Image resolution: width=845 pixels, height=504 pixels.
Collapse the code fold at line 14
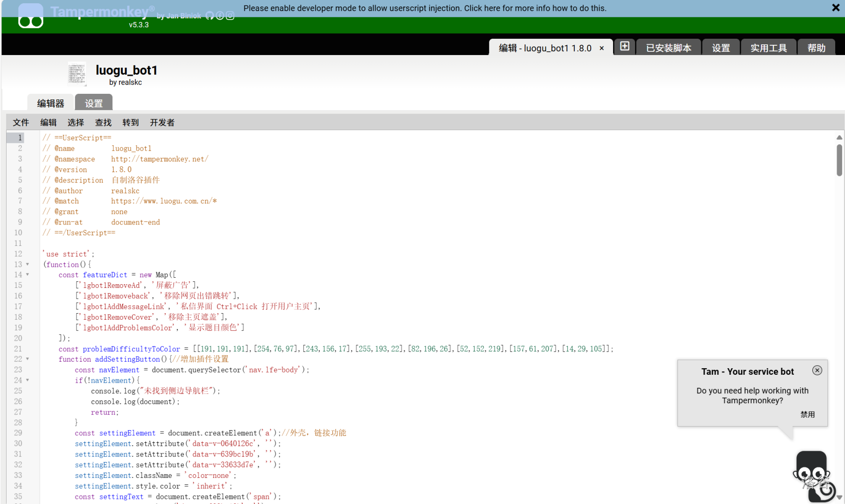pyautogui.click(x=28, y=274)
